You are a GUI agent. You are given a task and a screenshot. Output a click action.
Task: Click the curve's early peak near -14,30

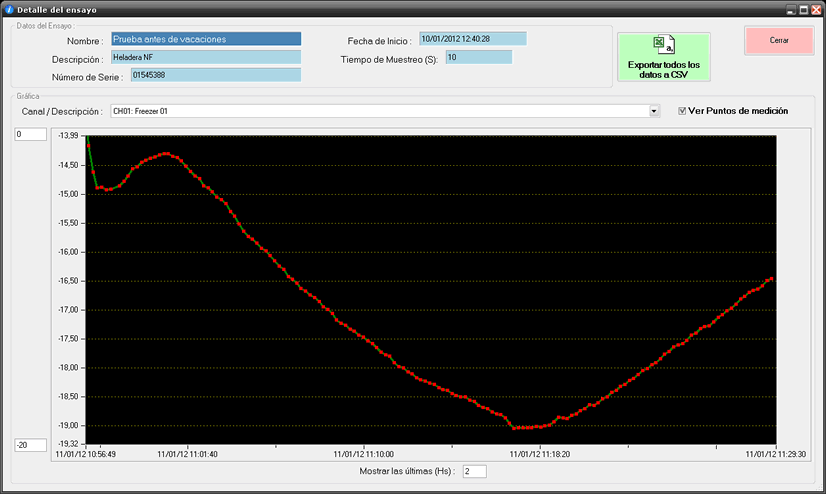tap(166, 153)
